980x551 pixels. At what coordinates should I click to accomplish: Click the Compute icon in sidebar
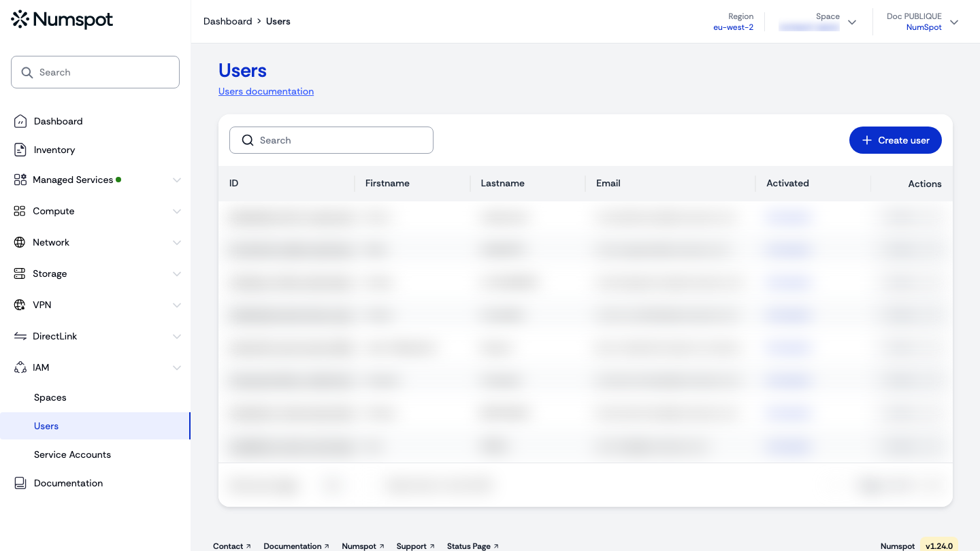coord(20,211)
